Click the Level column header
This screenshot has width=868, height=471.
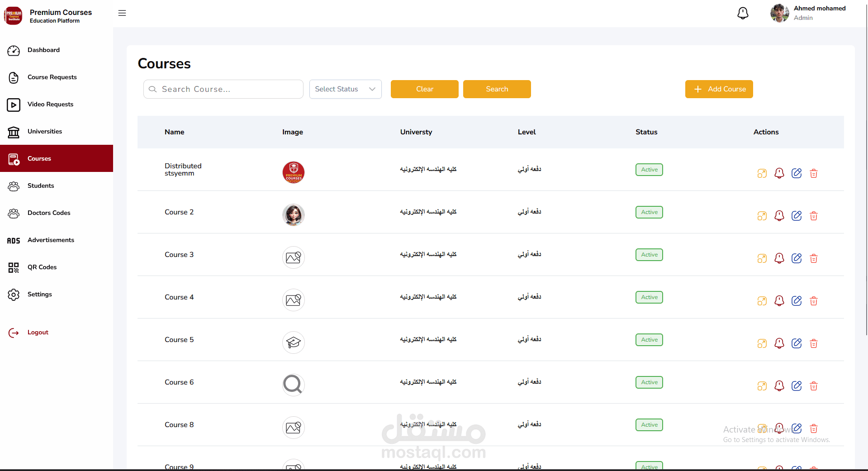[527, 132]
